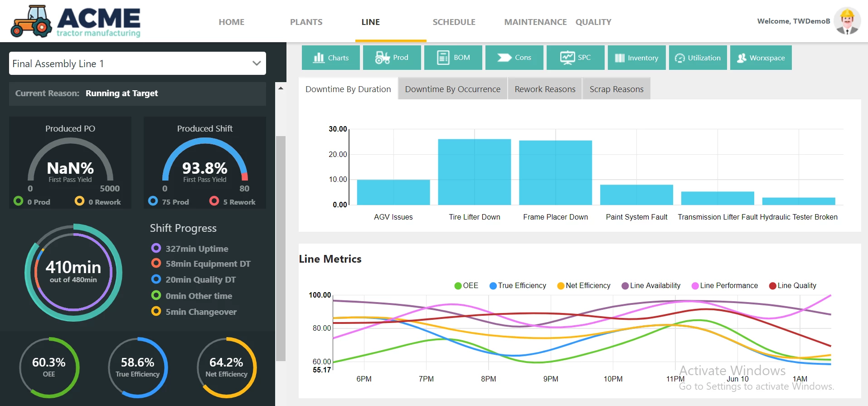Switch to Downtime By Occurrence tab
This screenshot has width=868, height=406.
click(x=453, y=89)
